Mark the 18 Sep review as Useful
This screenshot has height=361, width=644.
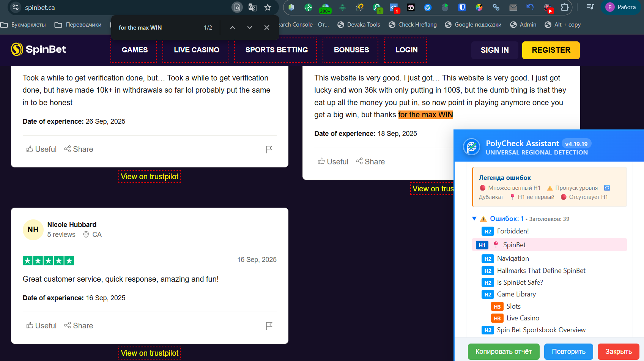coord(333,162)
